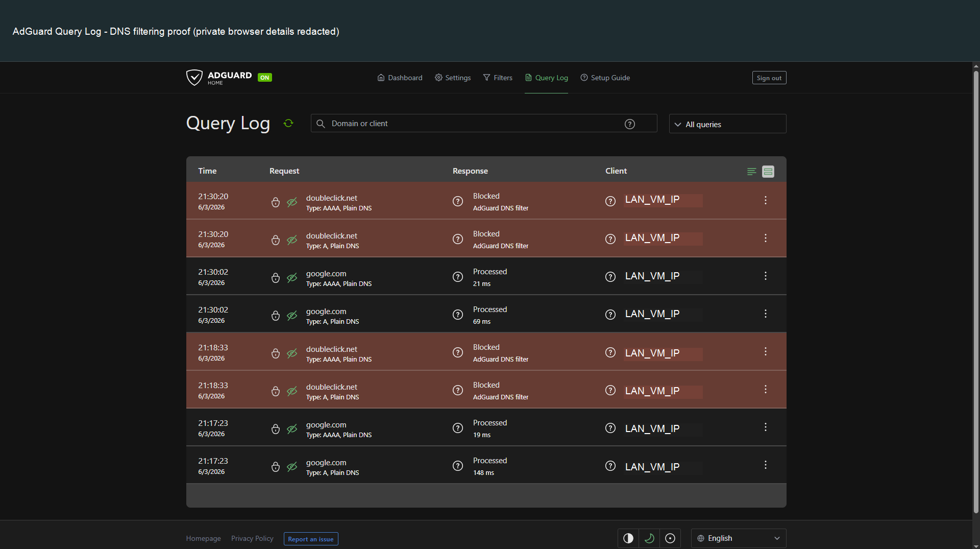Viewport: 980px width, 549px height.
Task: Click the Domain or client search field
Action: point(483,124)
